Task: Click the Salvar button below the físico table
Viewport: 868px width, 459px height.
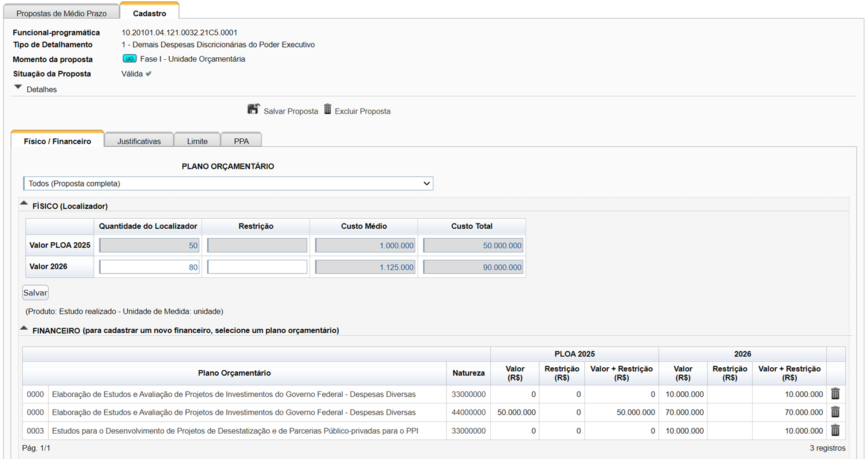Action: click(35, 292)
